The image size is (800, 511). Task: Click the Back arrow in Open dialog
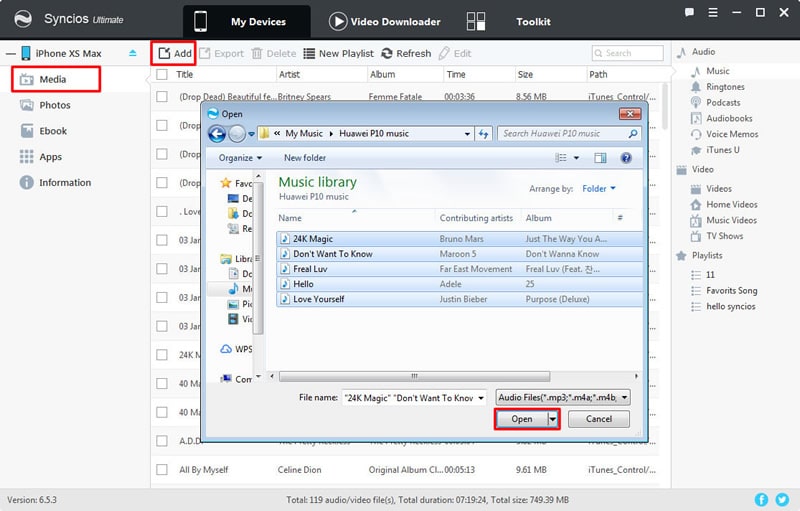[x=217, y=134]
